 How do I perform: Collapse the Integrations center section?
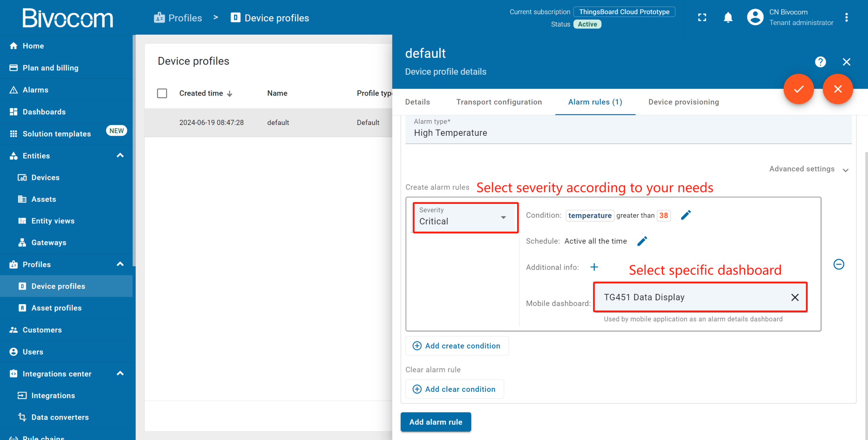click(120, 374)
